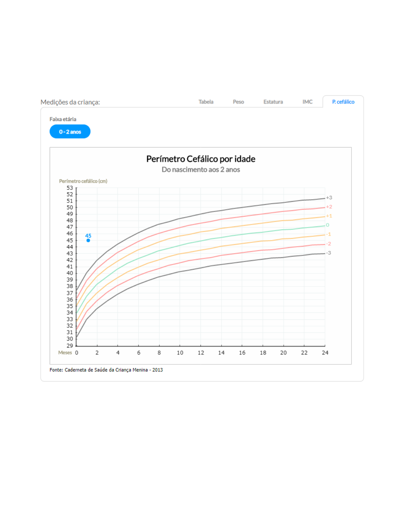Image resolution: width=411 pixels, height=532 pixels.
Task: Select the 0-2 anos age range button
Action: click(x=70, y=132)
